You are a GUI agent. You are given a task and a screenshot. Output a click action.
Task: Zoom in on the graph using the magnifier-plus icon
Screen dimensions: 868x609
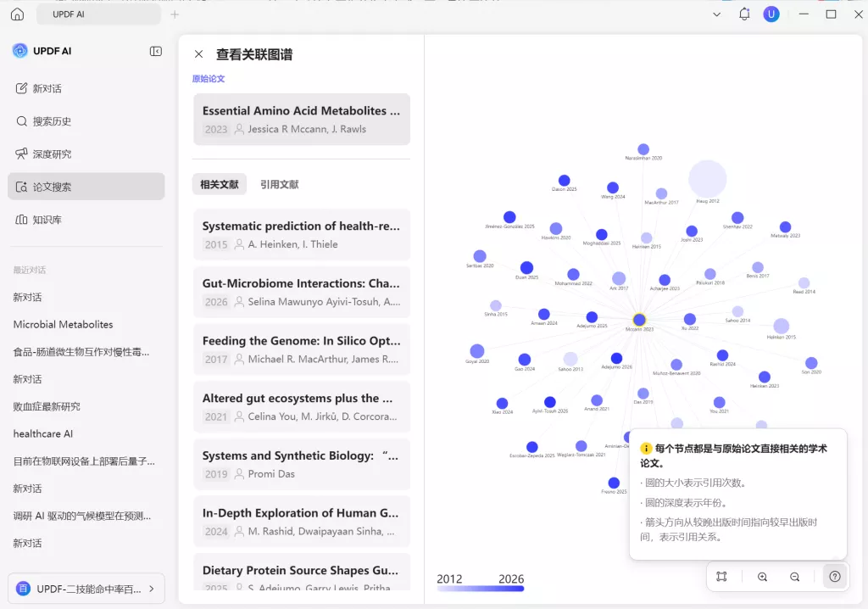click(762, 576)
